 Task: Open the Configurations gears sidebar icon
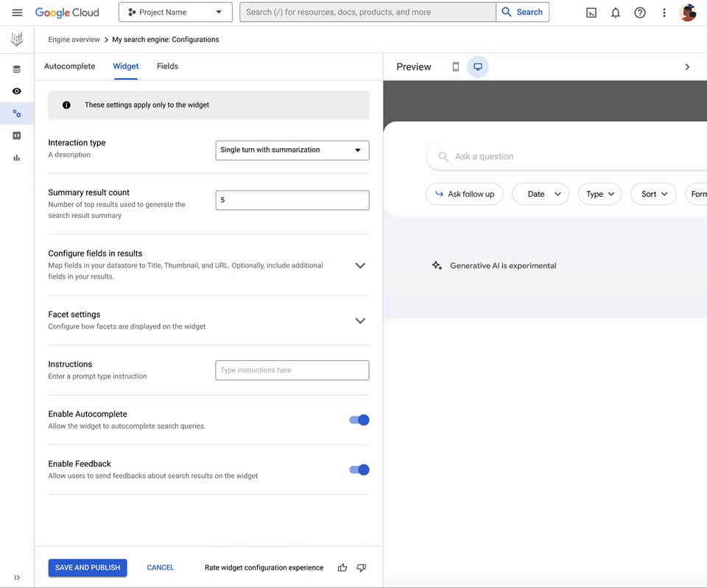(x=17, y=113)
